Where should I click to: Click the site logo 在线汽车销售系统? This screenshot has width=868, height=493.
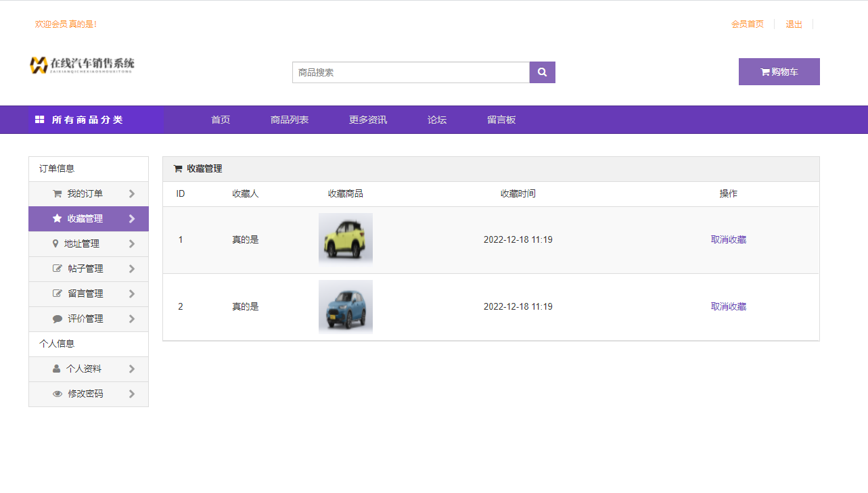point(82,64)
